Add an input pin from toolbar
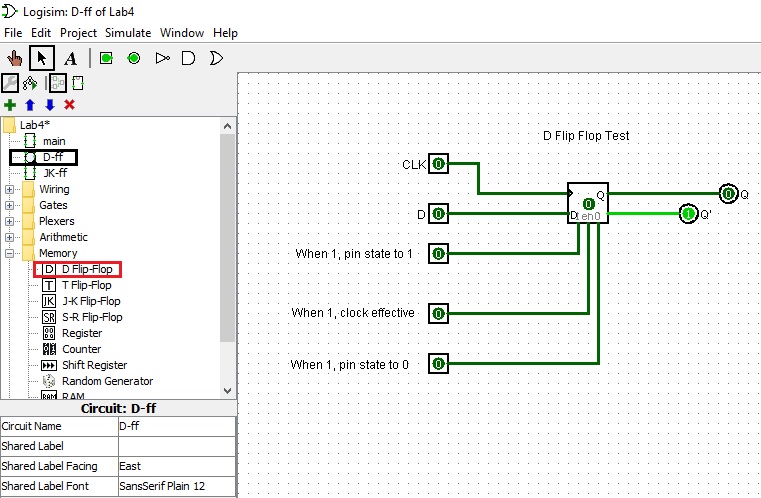The width and height of the screenshot is (761, 498). tap(106, 59)
